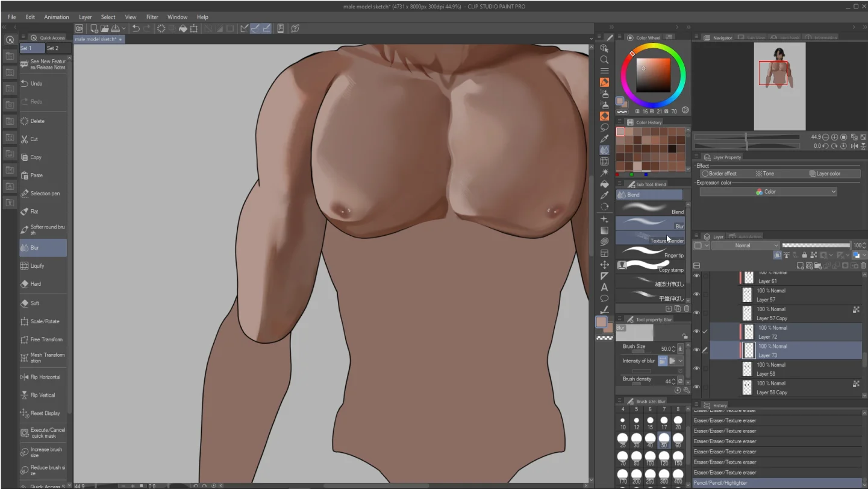Click the Navigator canvas thumbnail

coord(779,86)
